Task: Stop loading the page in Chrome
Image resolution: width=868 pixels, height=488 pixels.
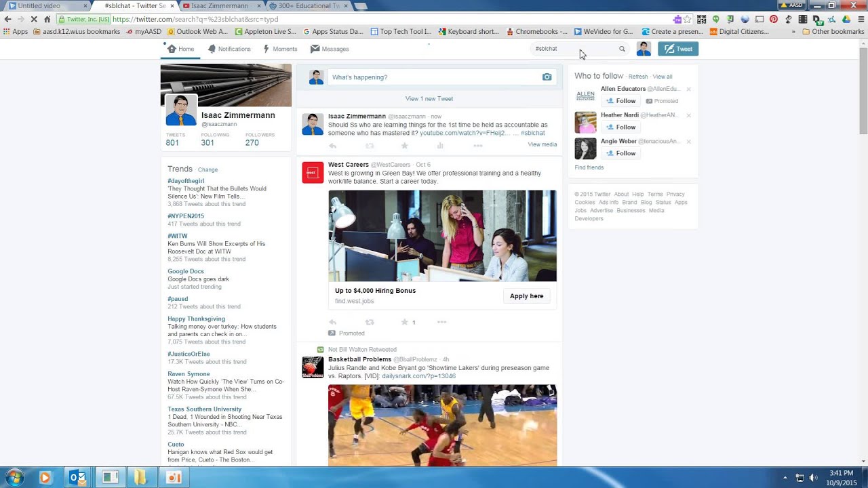Action: point(33,20)
